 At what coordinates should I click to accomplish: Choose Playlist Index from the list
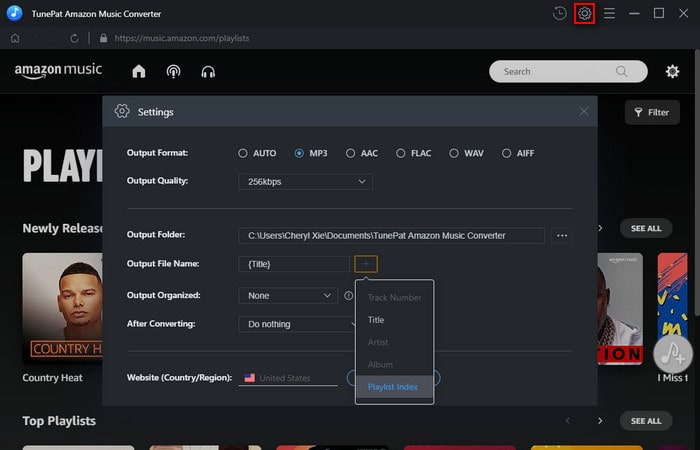tap(393, 386)
